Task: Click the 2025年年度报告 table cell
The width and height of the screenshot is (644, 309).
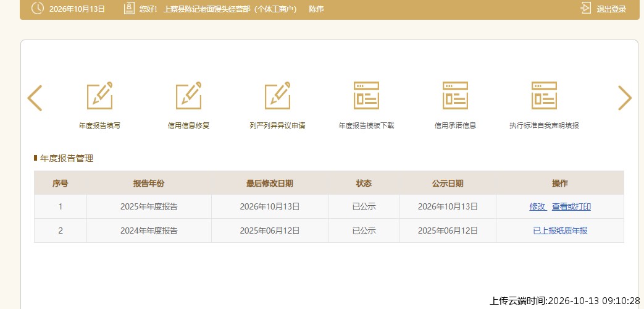Action: 149,206
